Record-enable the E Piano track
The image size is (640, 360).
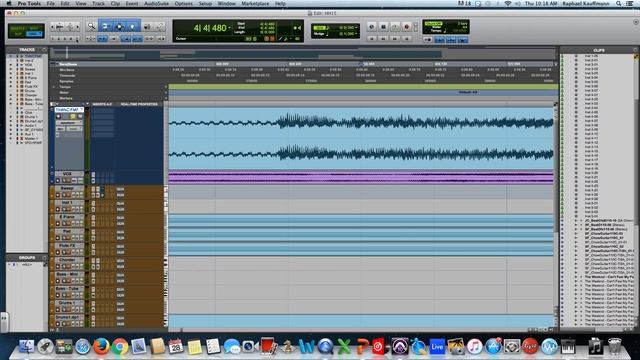(x=58, y=224)
